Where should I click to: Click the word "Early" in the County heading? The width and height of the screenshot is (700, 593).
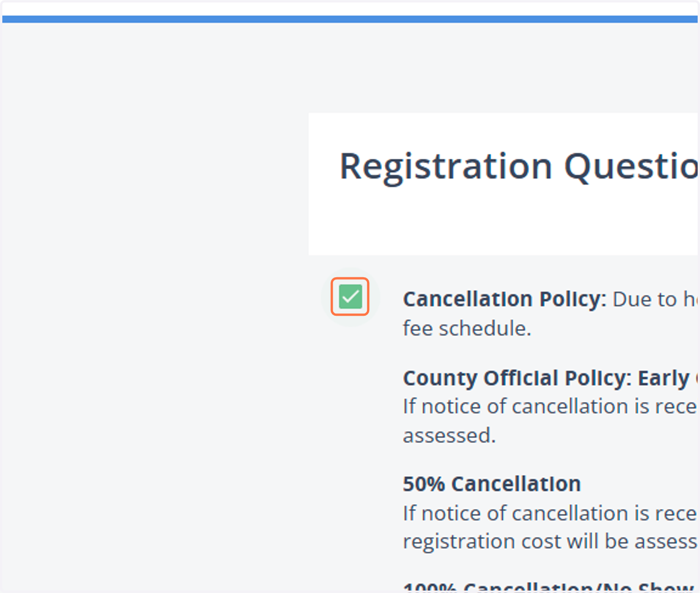(664, 378)
